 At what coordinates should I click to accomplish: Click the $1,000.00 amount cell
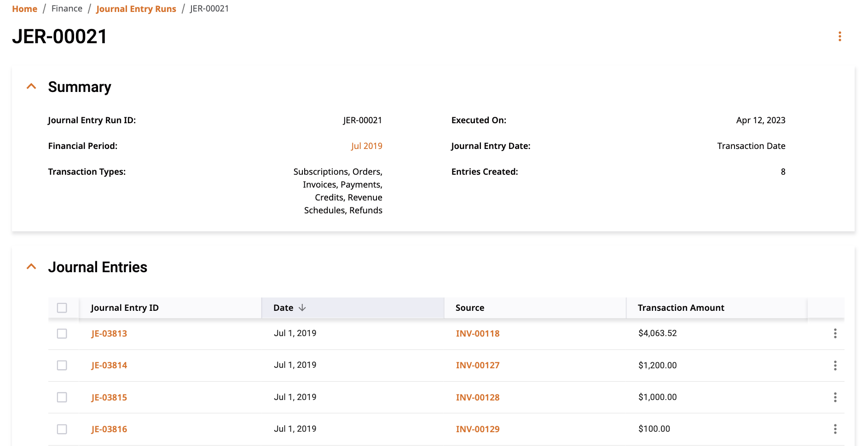click(657, 397)
